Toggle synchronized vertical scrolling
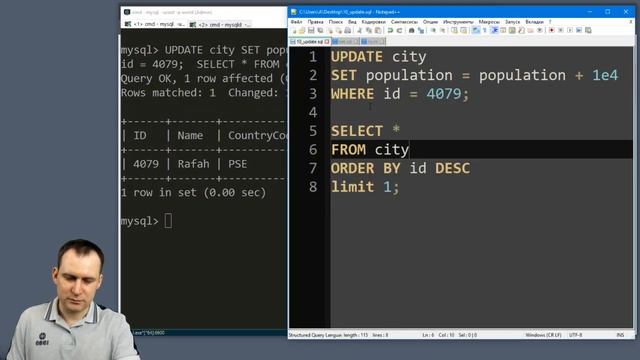640x360 pixels. 454,30
